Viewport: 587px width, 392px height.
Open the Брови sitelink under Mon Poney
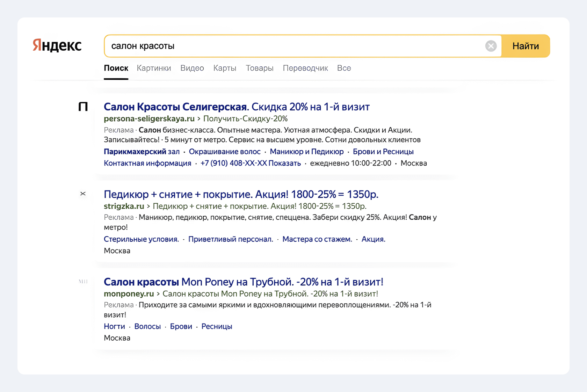181,326
